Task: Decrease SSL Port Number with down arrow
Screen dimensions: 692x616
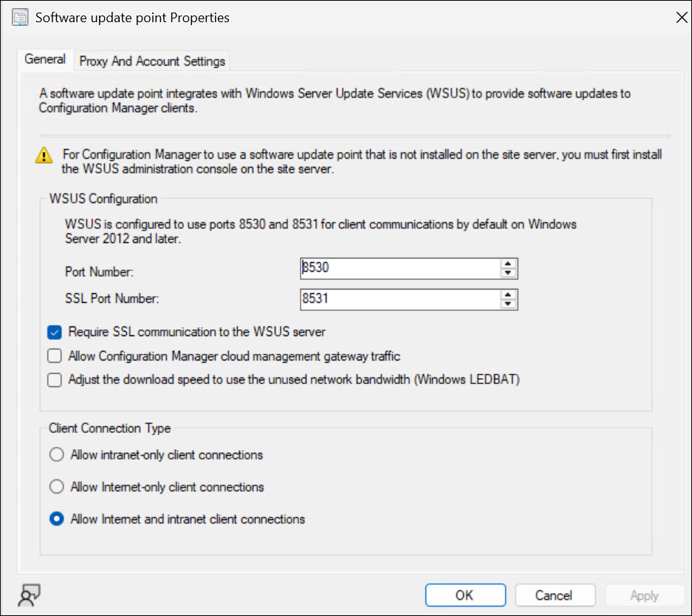Action: [x=507, y=304]
